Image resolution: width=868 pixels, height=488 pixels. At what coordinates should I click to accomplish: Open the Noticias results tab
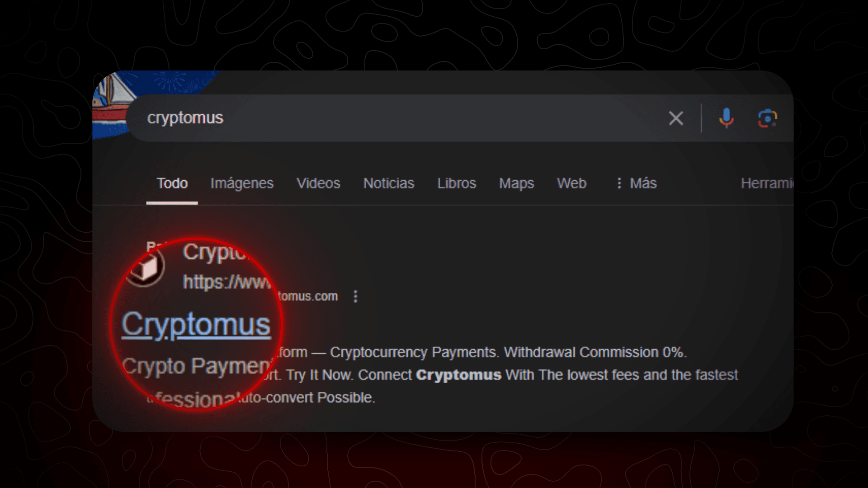tap(389, 183)
